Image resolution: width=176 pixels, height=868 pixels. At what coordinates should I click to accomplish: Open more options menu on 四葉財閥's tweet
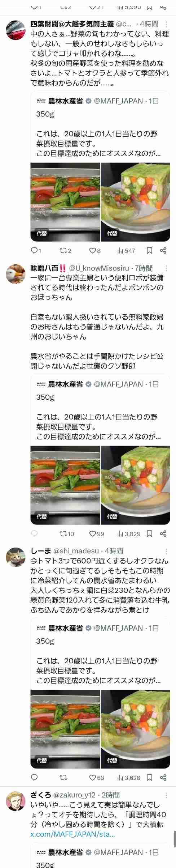coord(166,25)
